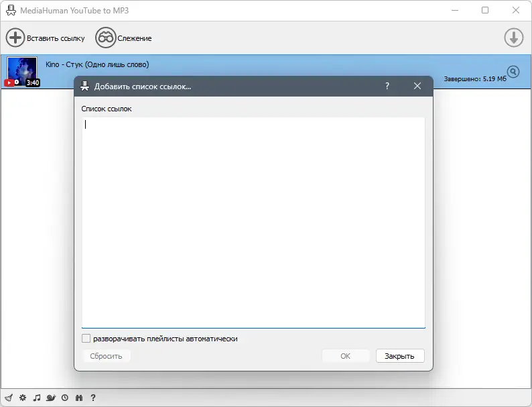532x407 pixels.
Task: Click the Сбросить button
Action: pos(106,356)
